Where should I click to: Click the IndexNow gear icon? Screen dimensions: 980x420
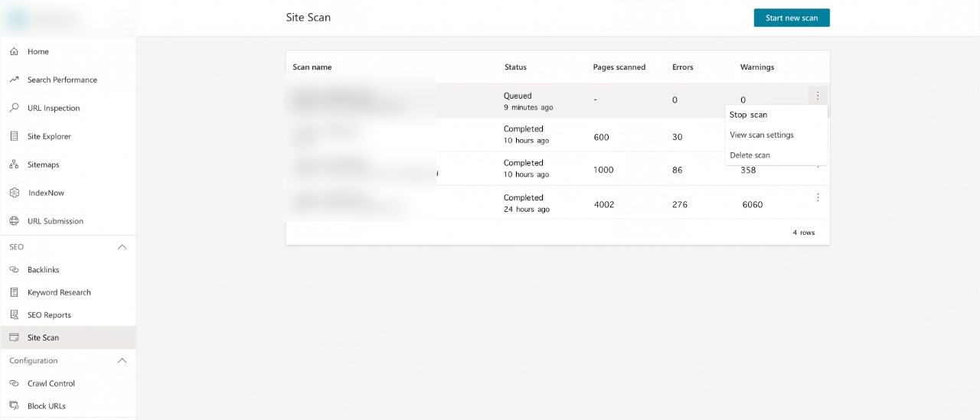click(x=14, y=193)
